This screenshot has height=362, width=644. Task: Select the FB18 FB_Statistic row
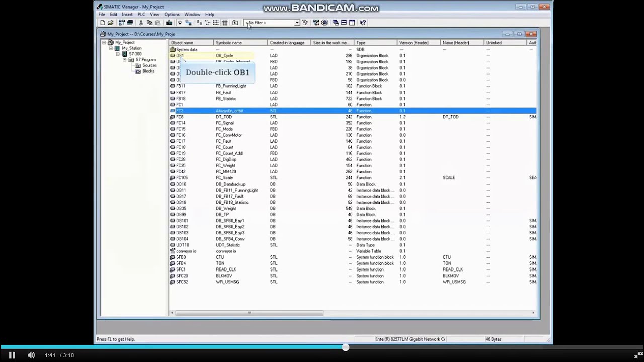[353, 99]
